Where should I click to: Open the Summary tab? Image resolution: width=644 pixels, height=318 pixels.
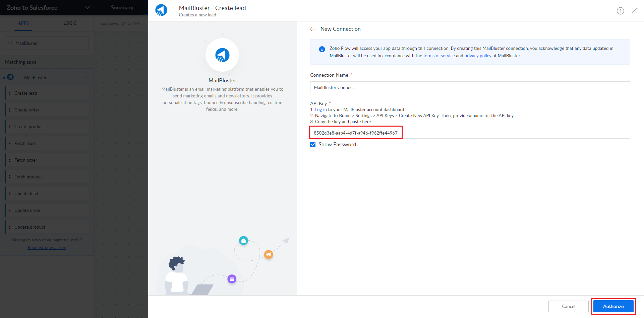point(122,7)
